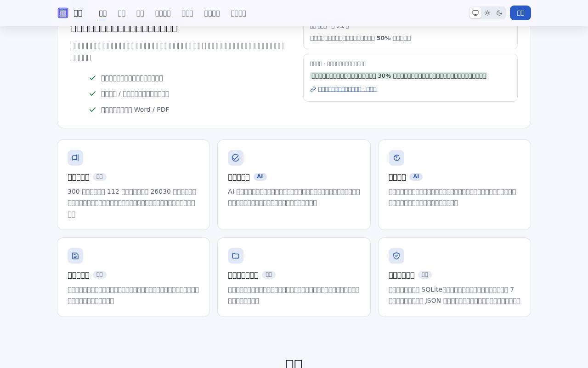Click the AI badge on the question mark card

click(416, 177)
